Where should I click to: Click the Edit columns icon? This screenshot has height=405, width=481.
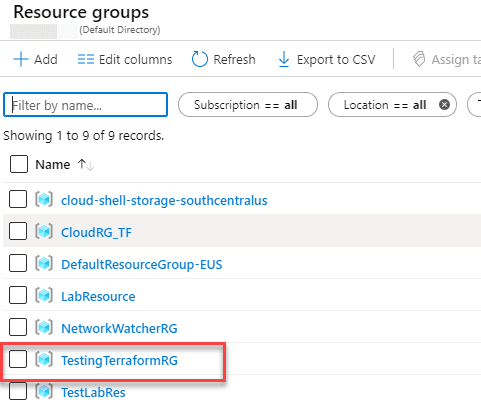click(86, 59)
